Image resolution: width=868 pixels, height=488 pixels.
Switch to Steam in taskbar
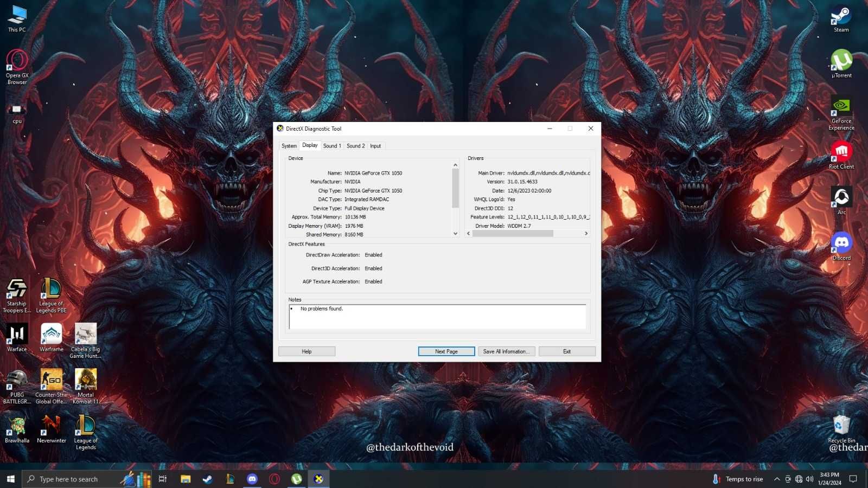208,479
